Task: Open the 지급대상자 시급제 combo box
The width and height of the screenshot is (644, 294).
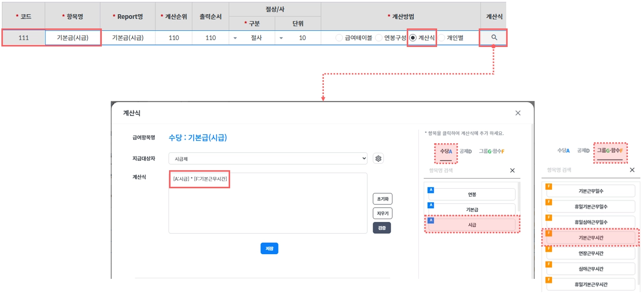Action: [x=268, y=158]
